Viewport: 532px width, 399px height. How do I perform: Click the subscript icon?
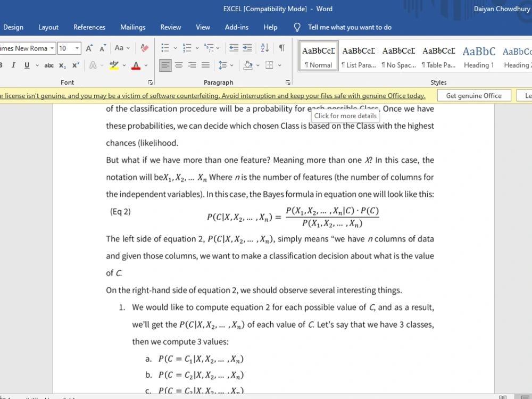click(x=62, y=64)
